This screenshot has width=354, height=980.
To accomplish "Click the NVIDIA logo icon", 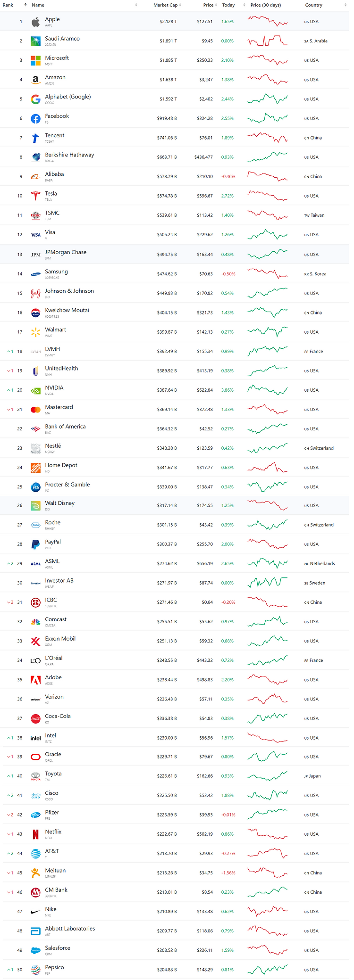I will point(35,390).
